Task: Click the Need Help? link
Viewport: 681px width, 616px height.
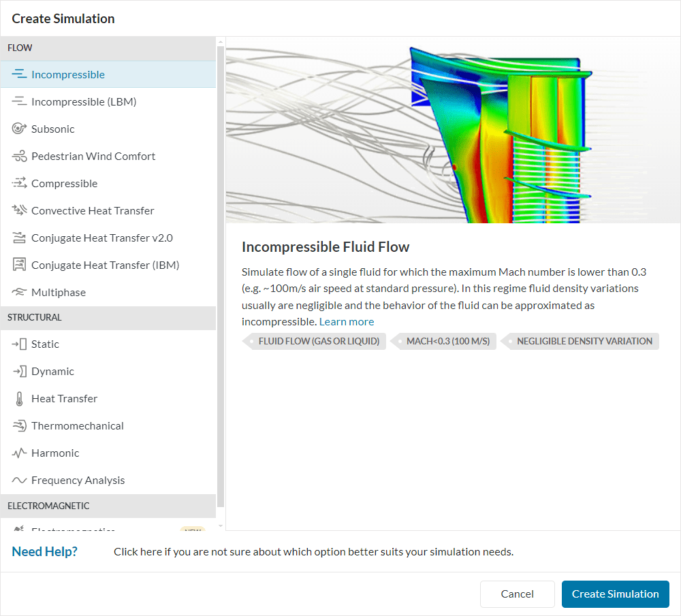Action: 44,551
